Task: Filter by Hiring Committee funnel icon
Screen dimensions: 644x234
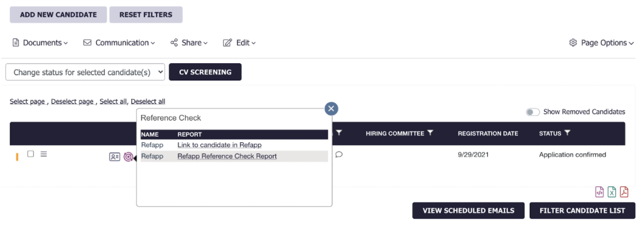Action: pos(430,133)
